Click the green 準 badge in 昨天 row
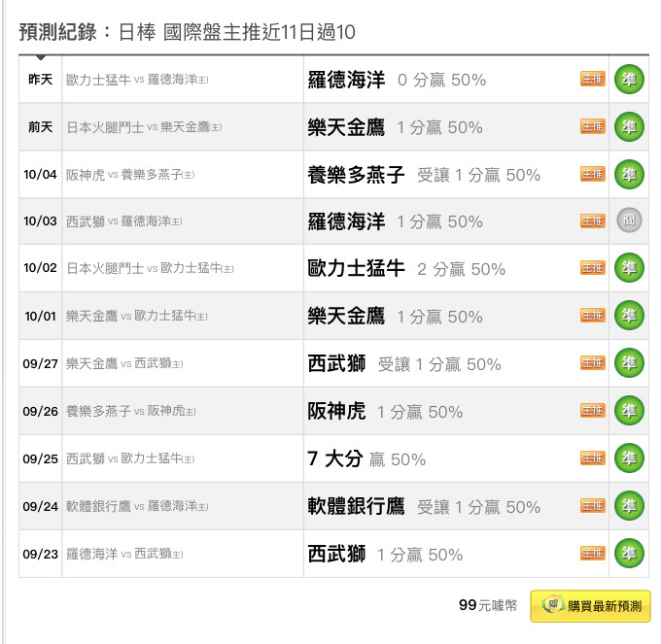661x644 pixels. 629,80
